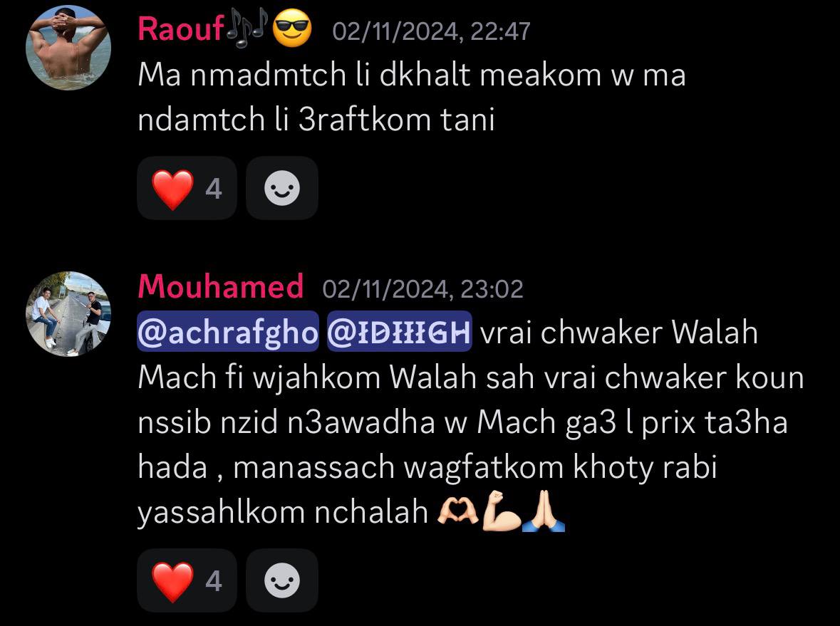This screenshot has width=840, height=626.
Task: Tap the flexed biceps emoji
Action: tap(501, 512)
